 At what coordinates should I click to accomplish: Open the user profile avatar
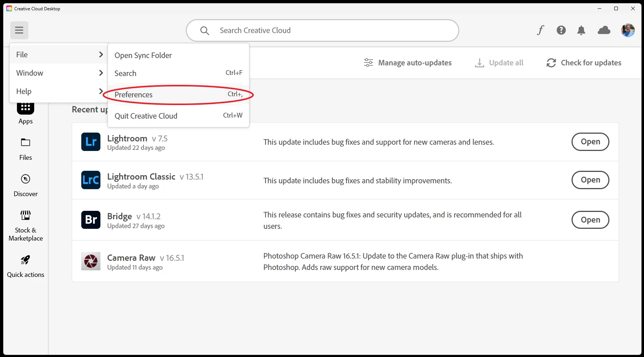[x=628, y=30]
